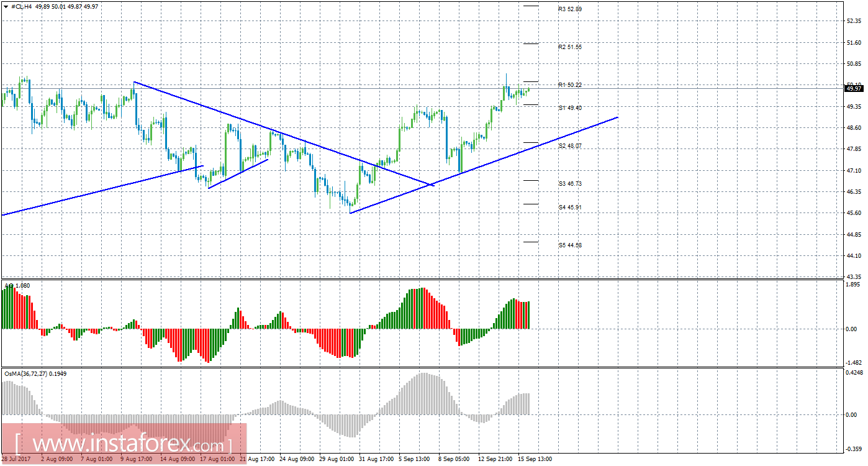
Task: Click the 21 Aug 17:00 time label
Action: click(258, 459)
